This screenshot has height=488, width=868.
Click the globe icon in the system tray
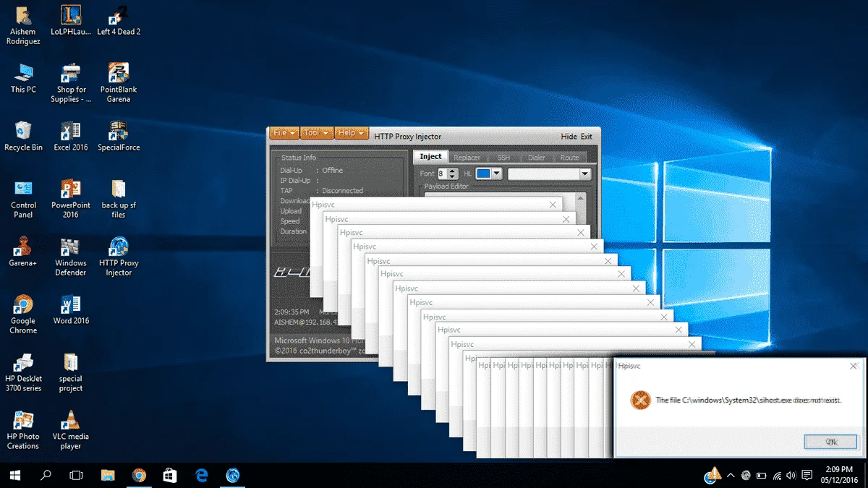[x=745, y=475]
